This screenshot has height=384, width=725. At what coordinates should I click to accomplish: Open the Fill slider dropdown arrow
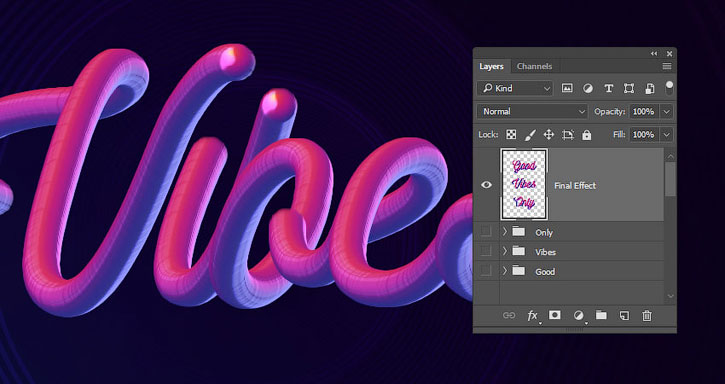click(666, 135)
